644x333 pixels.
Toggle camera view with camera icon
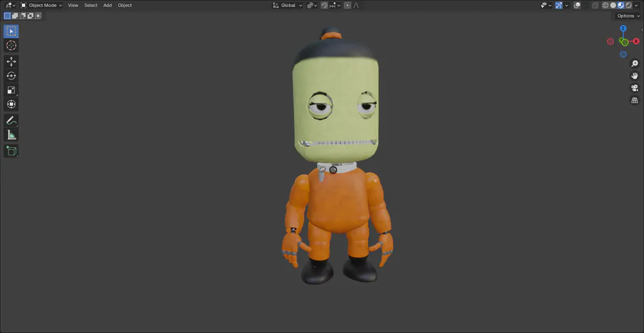point(635,88)
